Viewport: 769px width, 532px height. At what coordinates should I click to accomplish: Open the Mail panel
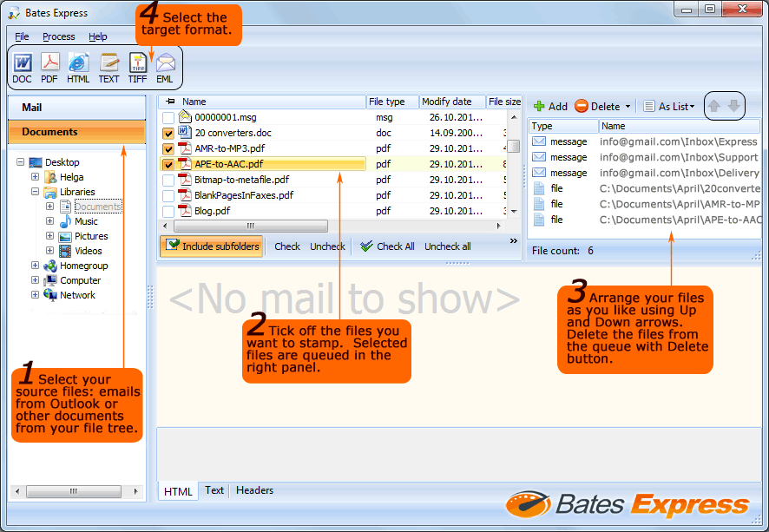(77, 108)
